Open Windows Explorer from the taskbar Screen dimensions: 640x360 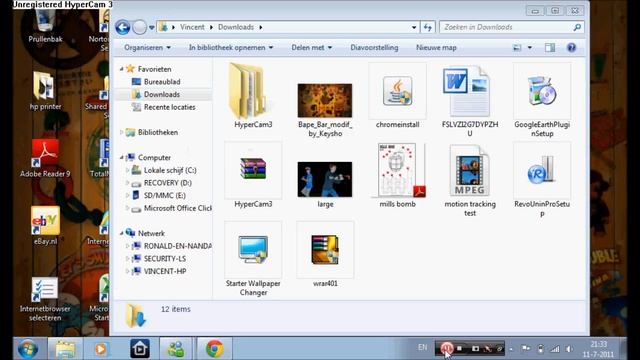65,349
